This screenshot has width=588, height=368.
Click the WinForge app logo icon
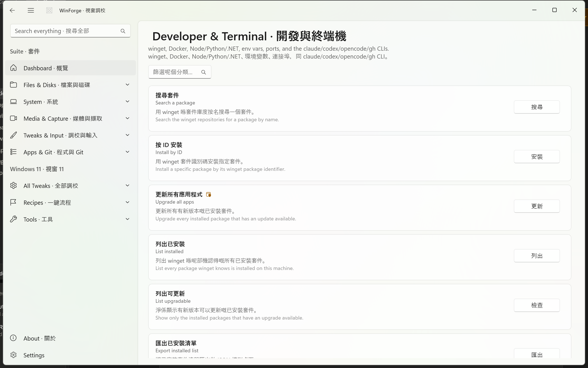[49, 10]
